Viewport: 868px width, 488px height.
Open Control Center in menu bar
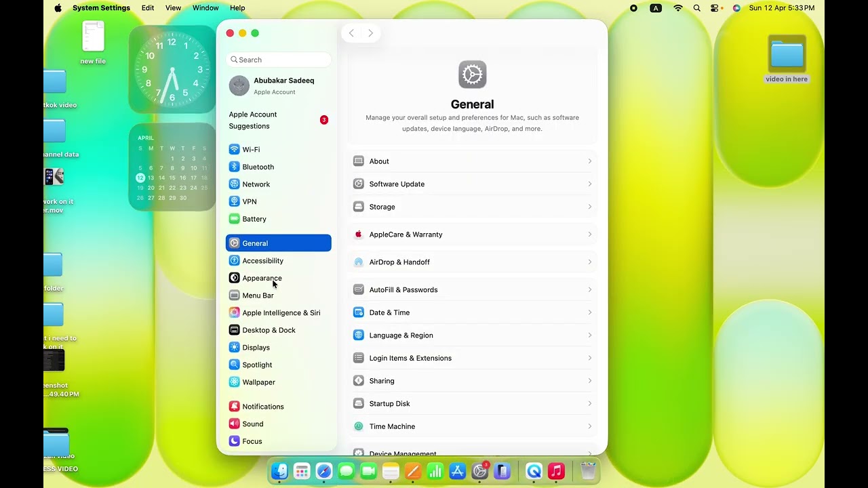click(x=715, y=8)
